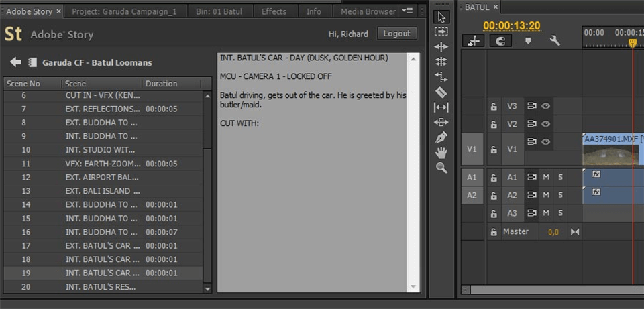Select the Ripple Edit tool
Screen dimensions: 644x309
point(441,47)
